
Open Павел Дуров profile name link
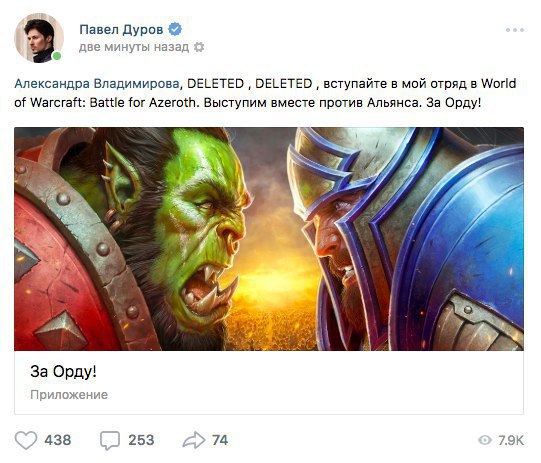121,30
